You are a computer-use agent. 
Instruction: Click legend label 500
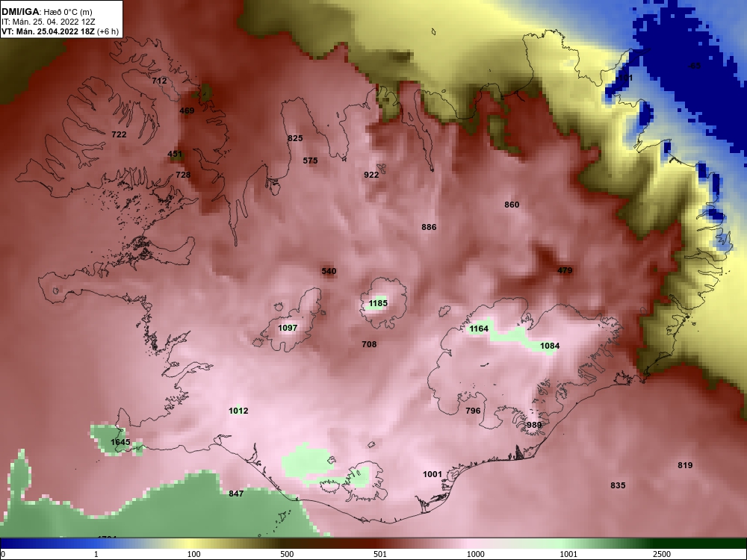287,554
